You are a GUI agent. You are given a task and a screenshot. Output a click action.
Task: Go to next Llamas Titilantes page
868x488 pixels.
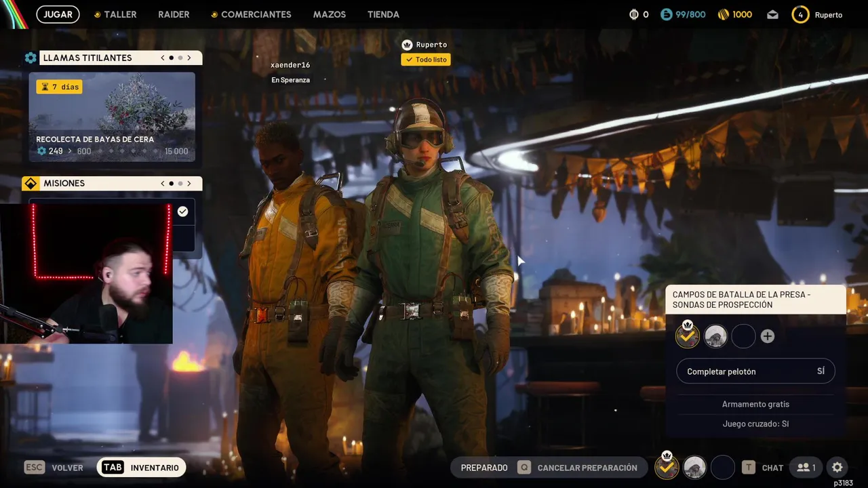coord(189,58)
